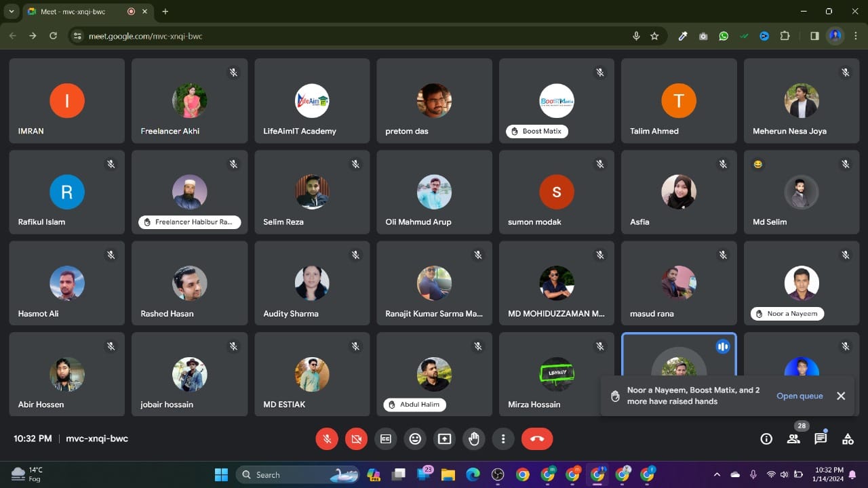Show hidden icons in system tray
The width and height of the screenshot is (868, 488).
717,474
